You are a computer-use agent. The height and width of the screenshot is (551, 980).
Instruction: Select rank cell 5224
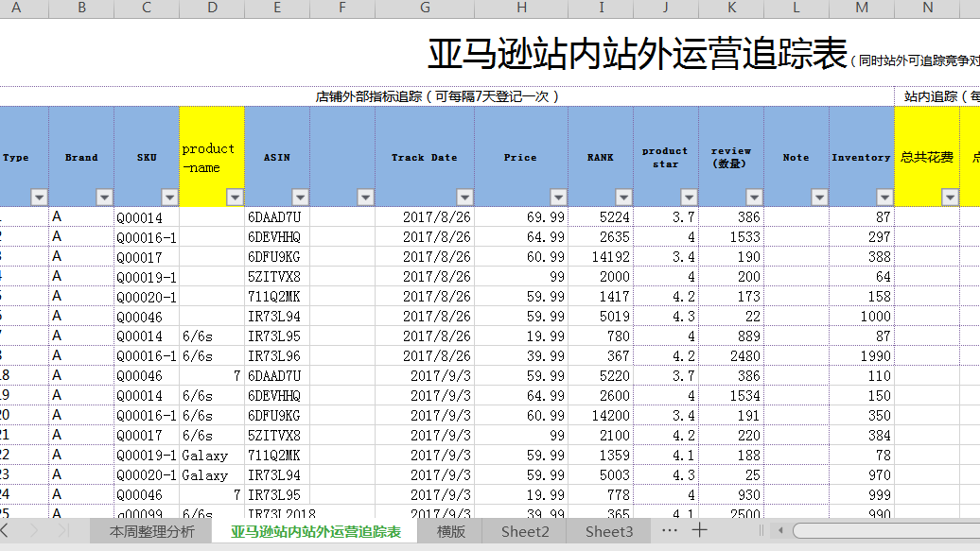pos(601,217)
